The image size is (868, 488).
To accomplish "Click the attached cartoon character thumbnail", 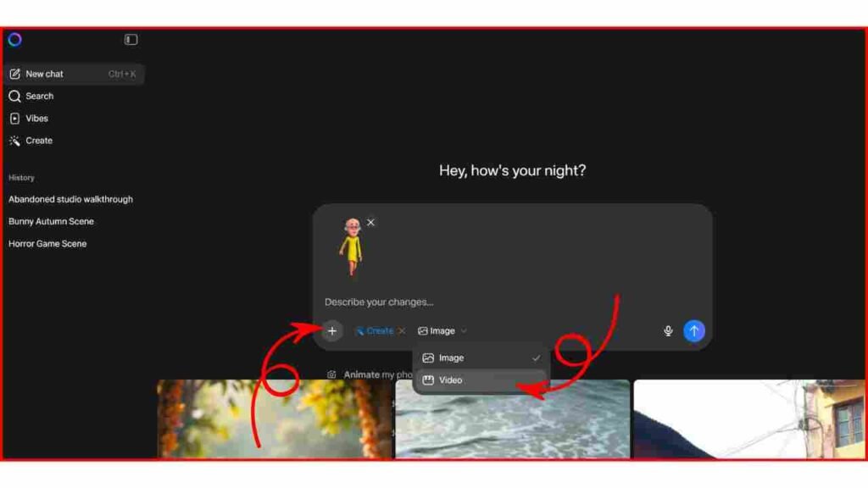I will [350, 246].
